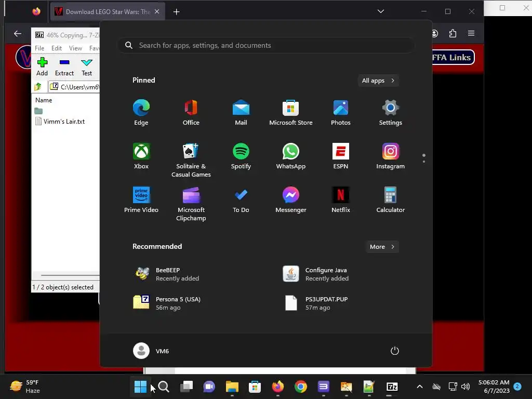Open the weather widget showing 59°F Haze

pyautogui.click(x=25, y=387)
